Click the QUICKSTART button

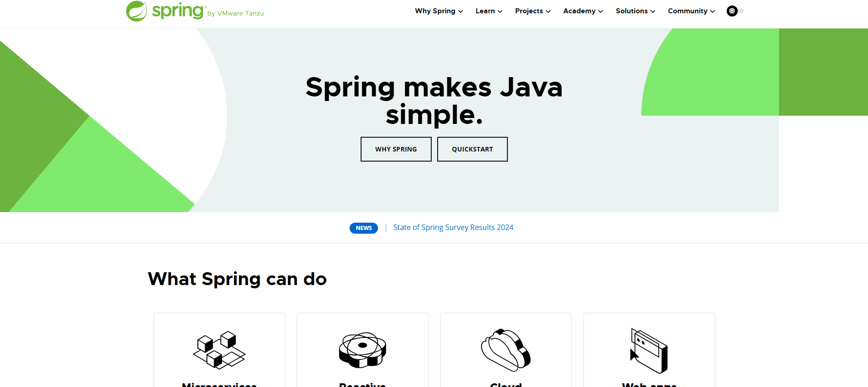click(x=473, y=149)
